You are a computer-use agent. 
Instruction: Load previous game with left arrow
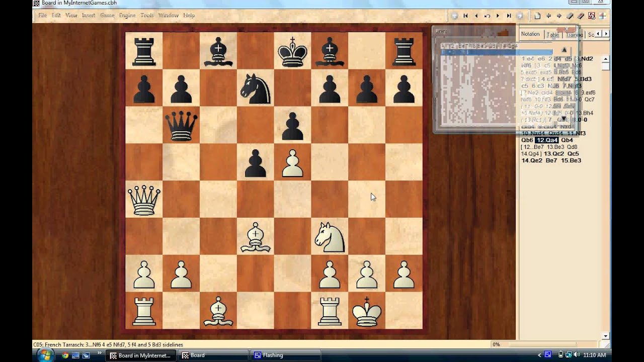tap(548, 16)
